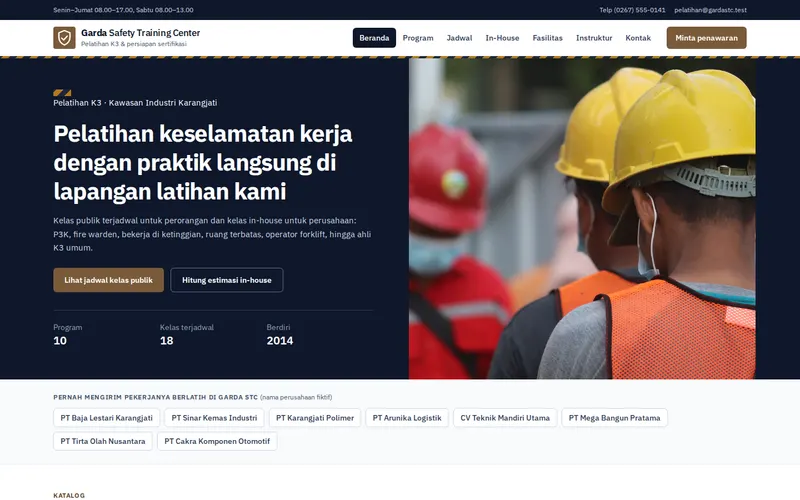Click email pelatihan@gardastc.test
This screenshot has height=500, width=800.
pyautogui.click(x=710, y=10)
